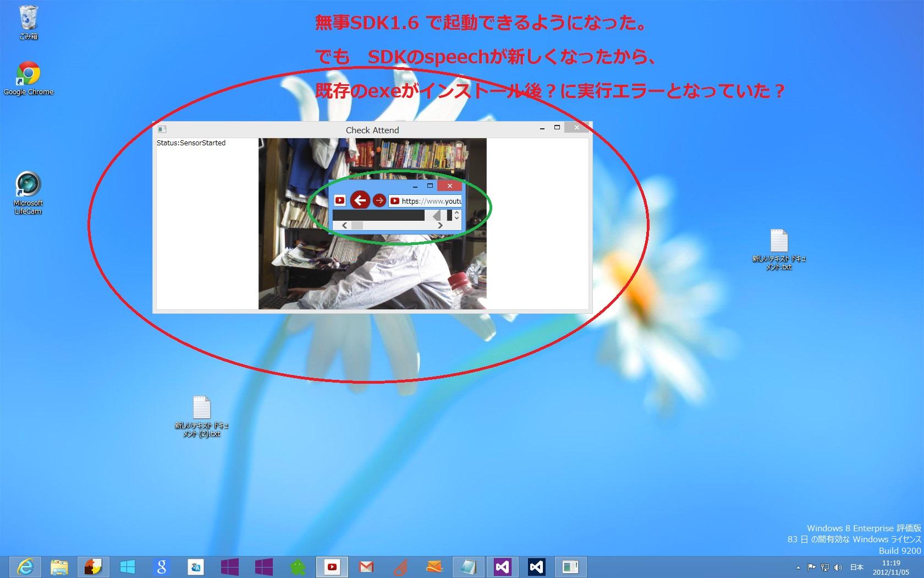924x578 pixels.
Task: Open the volume control in tray
Action: pos(838,568)
